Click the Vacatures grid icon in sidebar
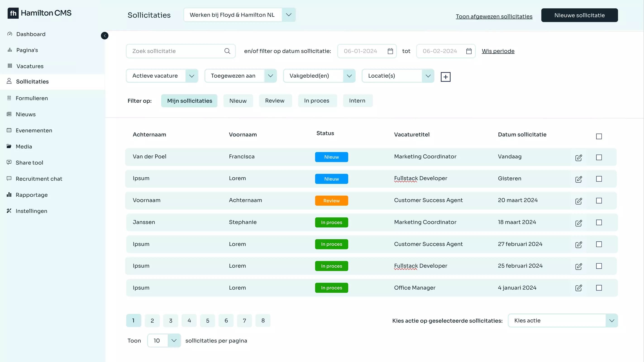644x362 pixels. point(10,66)
